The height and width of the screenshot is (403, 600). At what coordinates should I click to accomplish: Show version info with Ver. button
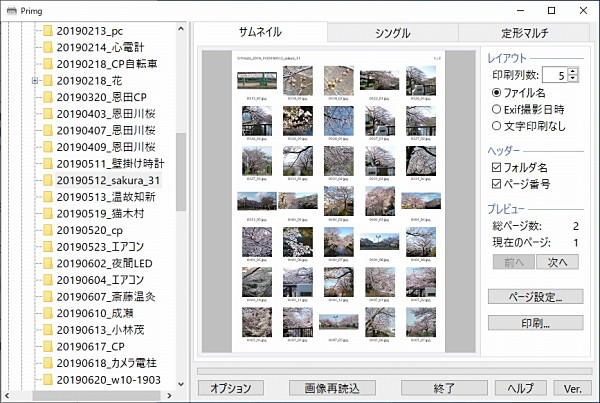coord(572,388)
